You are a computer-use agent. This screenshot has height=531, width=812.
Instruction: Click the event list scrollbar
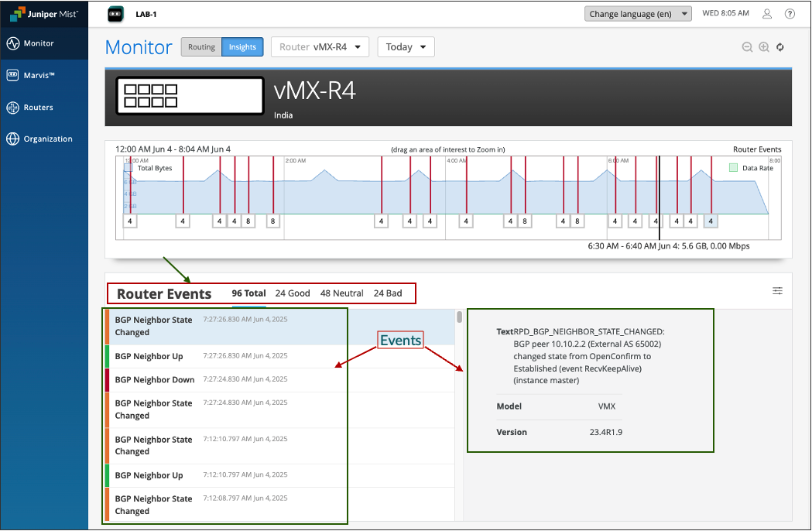(460, 317)
